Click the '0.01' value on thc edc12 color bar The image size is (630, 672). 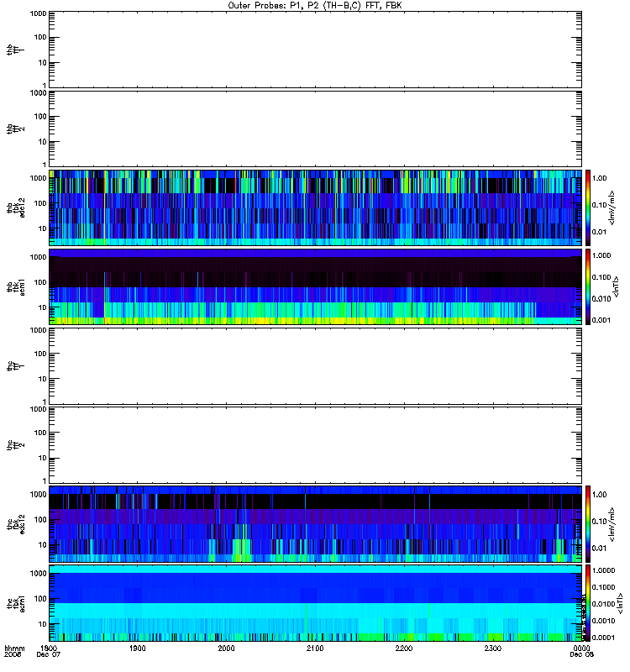599,549
